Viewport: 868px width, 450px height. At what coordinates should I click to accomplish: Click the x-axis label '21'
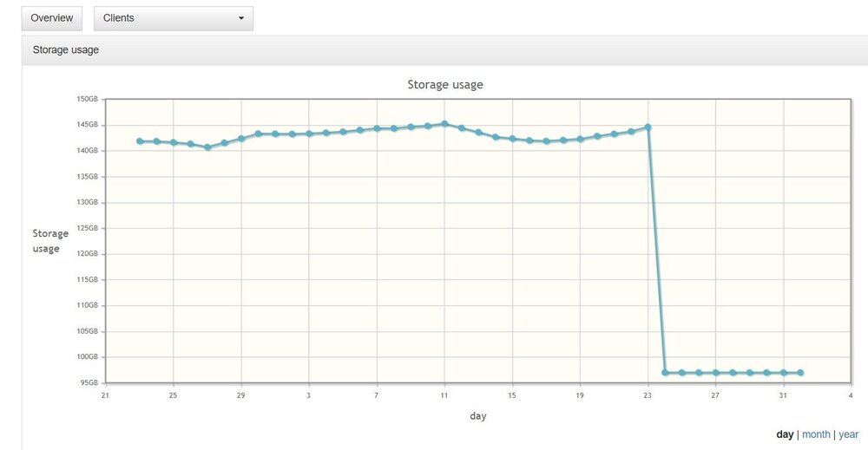(105, 395)
